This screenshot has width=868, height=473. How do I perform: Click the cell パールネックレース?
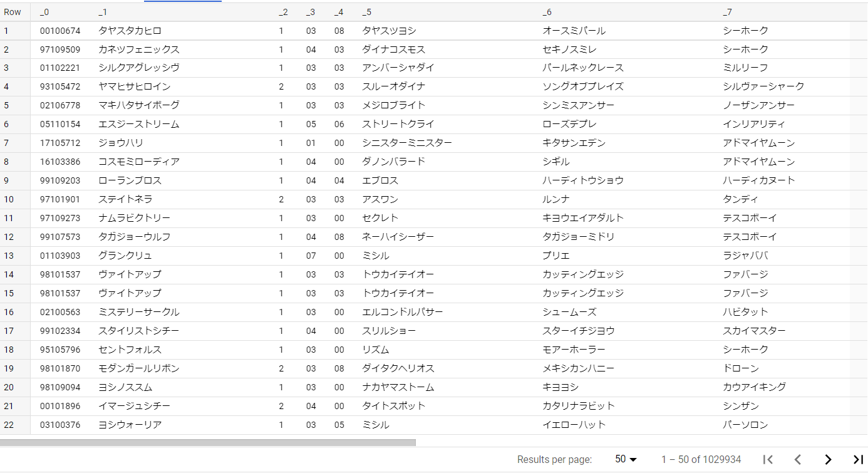click(583, 68)
